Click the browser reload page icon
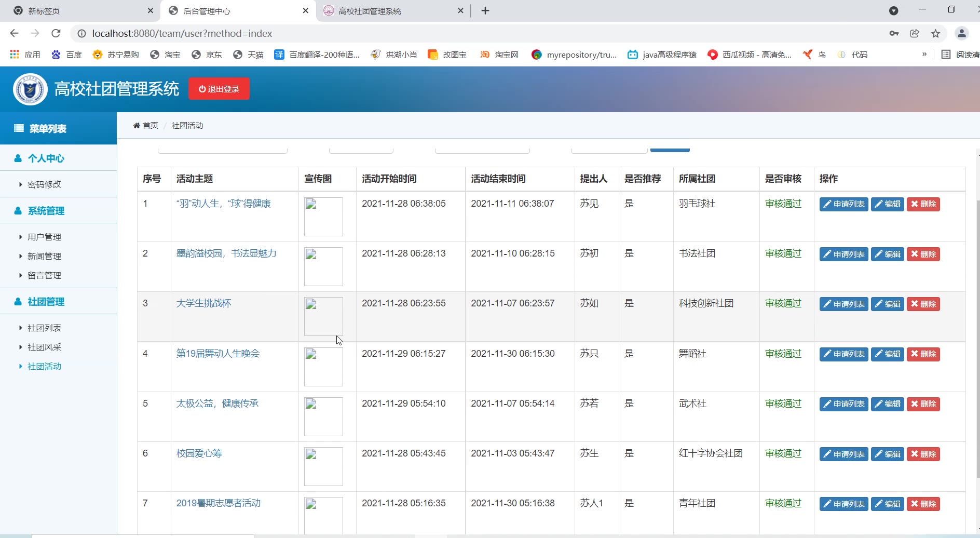 point(56,33)
